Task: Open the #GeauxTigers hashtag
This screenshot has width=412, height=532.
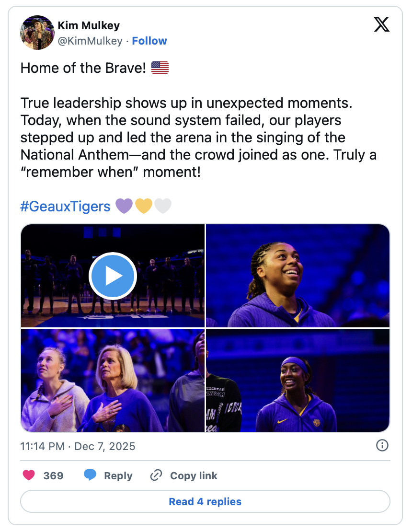Action: [65, 207]
